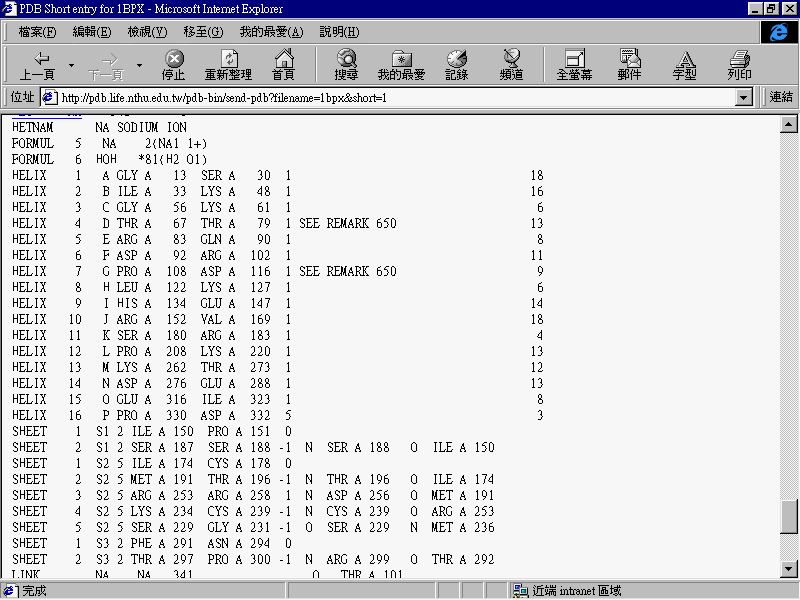
Task: Print the page using 列印 icon
Action: (x=739, y=65)
